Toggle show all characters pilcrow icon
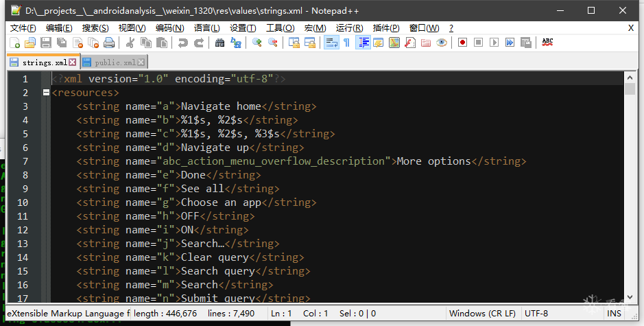 pyautogui.click(x=346, y=43)
